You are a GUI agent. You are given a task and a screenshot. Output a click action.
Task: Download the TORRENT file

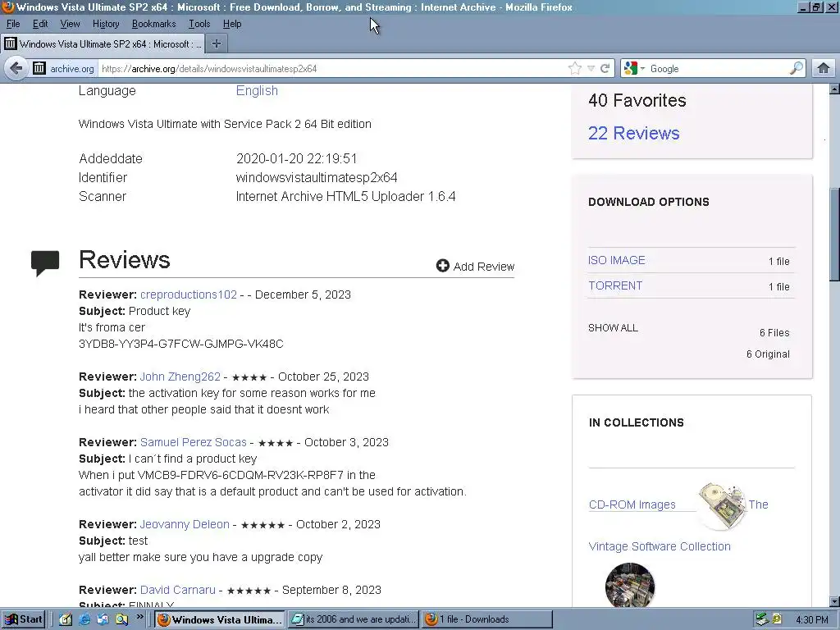[x=615, y=285]
